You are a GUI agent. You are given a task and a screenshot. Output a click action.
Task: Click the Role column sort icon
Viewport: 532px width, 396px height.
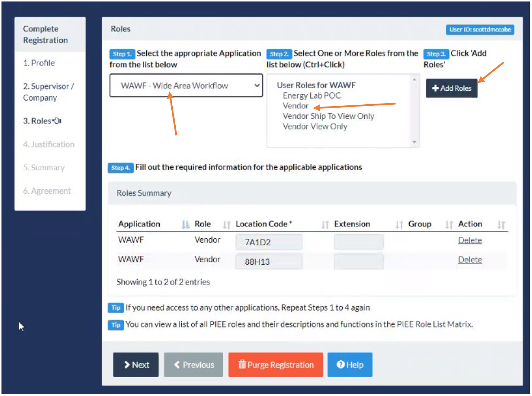coord(227,225)
